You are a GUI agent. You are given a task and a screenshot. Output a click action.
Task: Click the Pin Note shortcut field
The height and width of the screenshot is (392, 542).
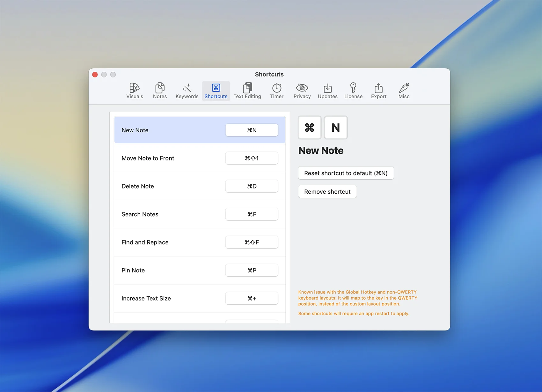[x=252, y=270]
